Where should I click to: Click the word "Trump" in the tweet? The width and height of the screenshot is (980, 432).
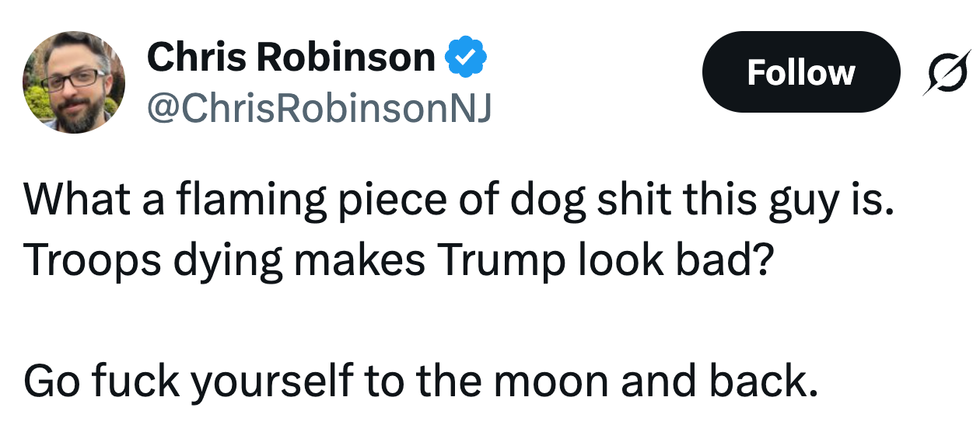[x=490, y=261]
